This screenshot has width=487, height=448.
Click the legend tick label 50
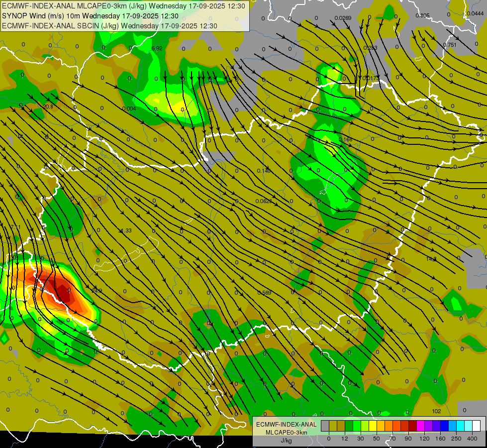point(377,439)
